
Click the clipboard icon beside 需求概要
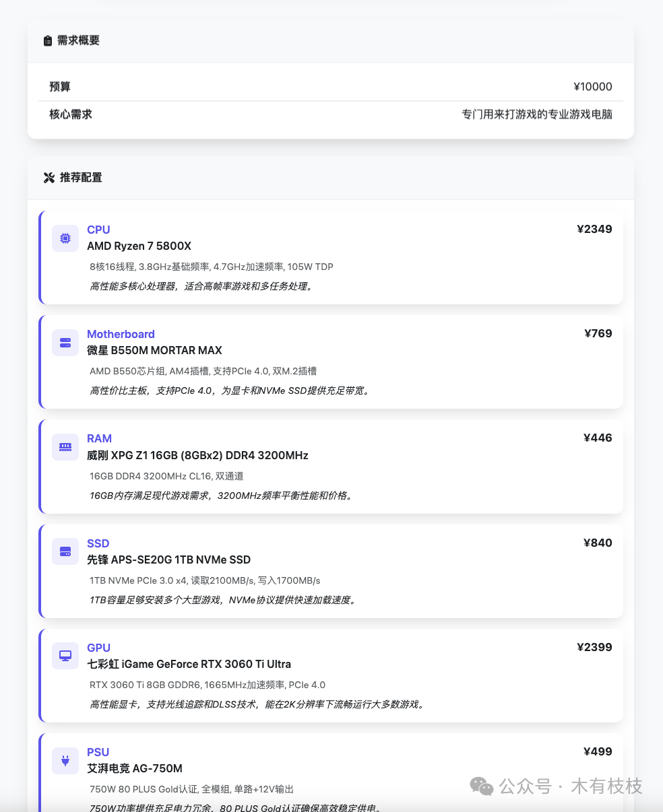pos(48,40)
